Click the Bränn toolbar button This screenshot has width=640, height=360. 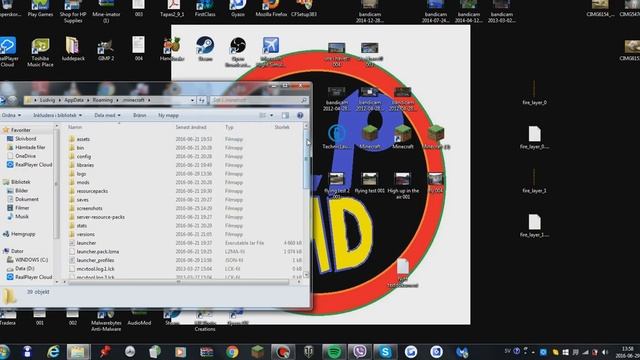pos(139,115)
